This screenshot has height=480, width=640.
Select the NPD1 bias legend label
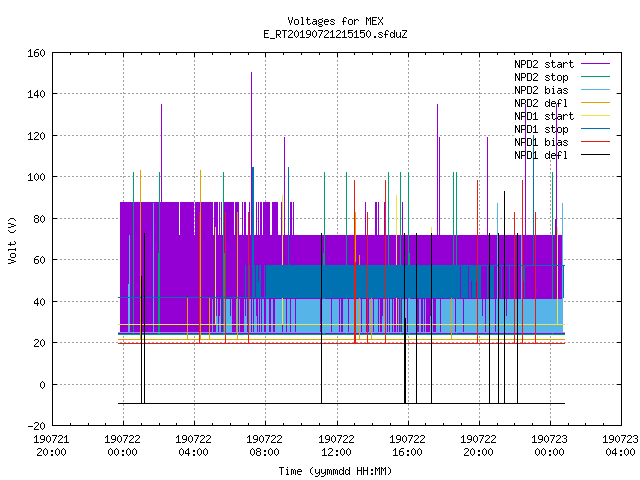[x=541, y=142]
